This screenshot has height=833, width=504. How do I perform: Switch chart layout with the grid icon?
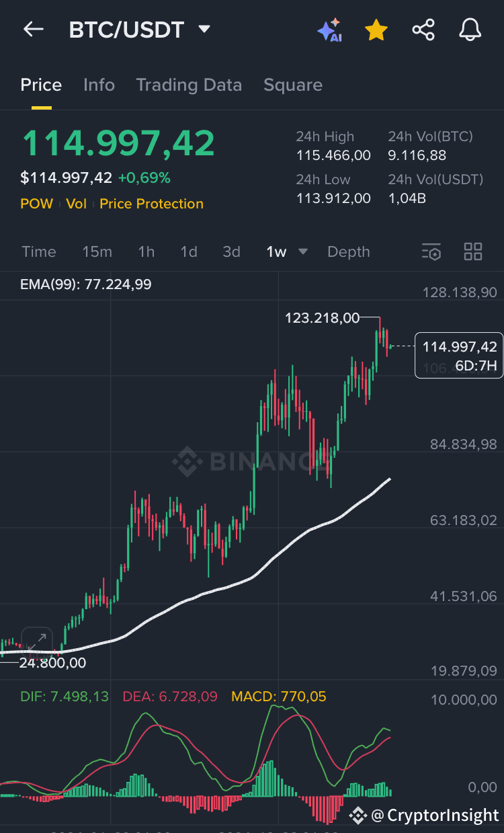(473, 251)
